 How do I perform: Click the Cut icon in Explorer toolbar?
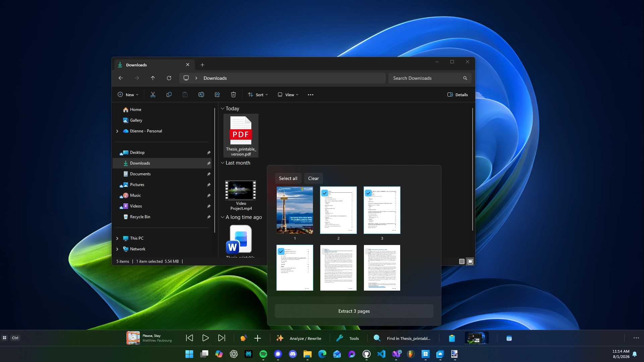153,95
